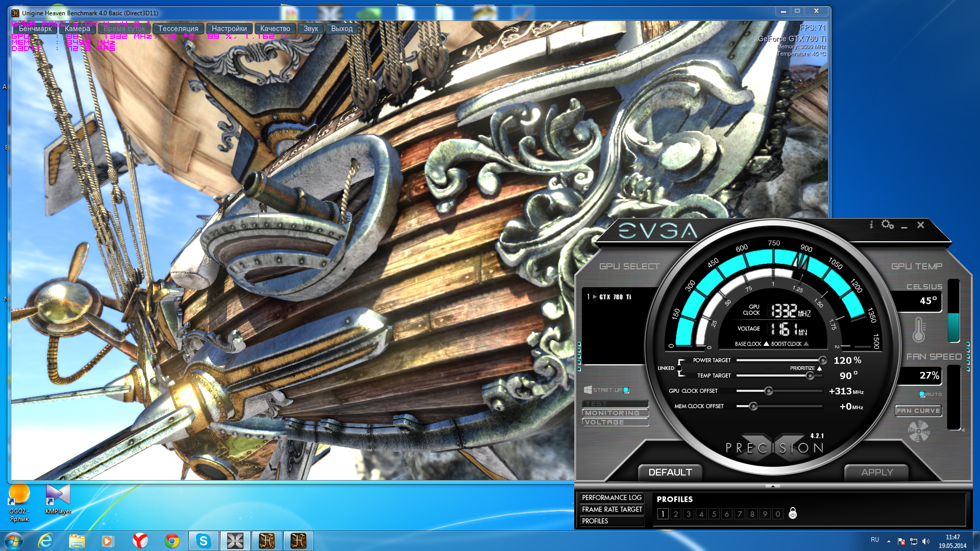The height and width of the screenshot is (551, 980).
Task: Click the volume tray icon
Action: pyautogui.click(x=926, y=541)
